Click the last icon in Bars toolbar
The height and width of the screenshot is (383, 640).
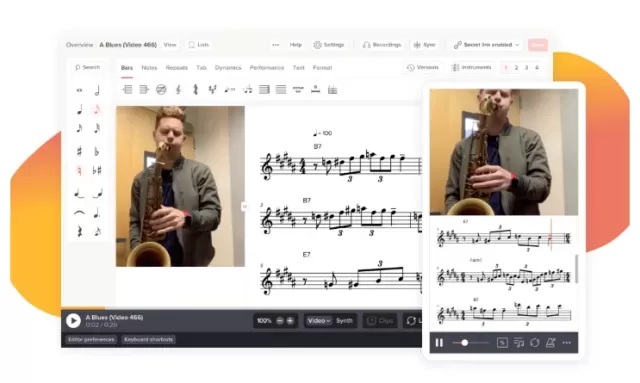tap(333, 90)
